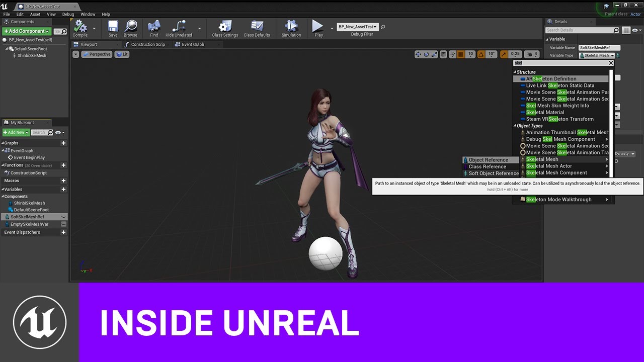Click the ShinbiSkelMesh icon under My Blueprint Components

10,203
